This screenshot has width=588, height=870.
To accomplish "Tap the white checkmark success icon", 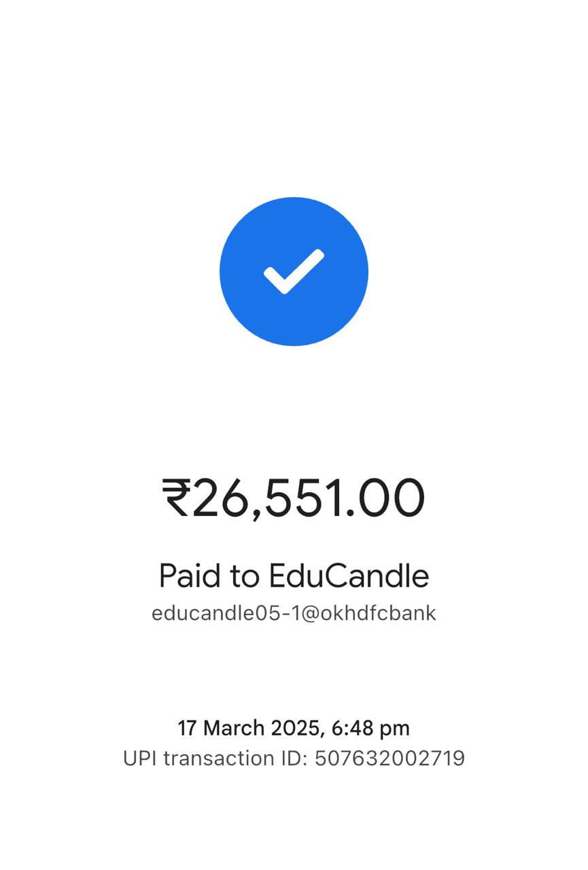I will point(294,271).
